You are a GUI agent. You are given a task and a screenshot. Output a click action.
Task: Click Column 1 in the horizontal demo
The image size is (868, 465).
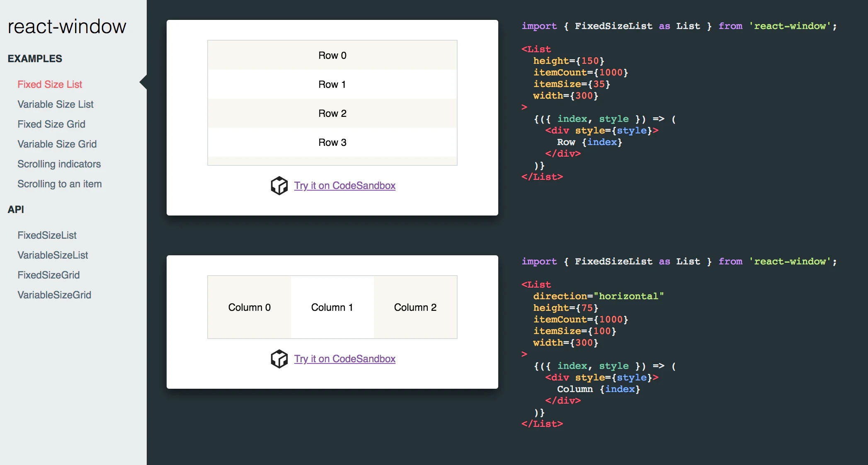click(x=332, y=307)
